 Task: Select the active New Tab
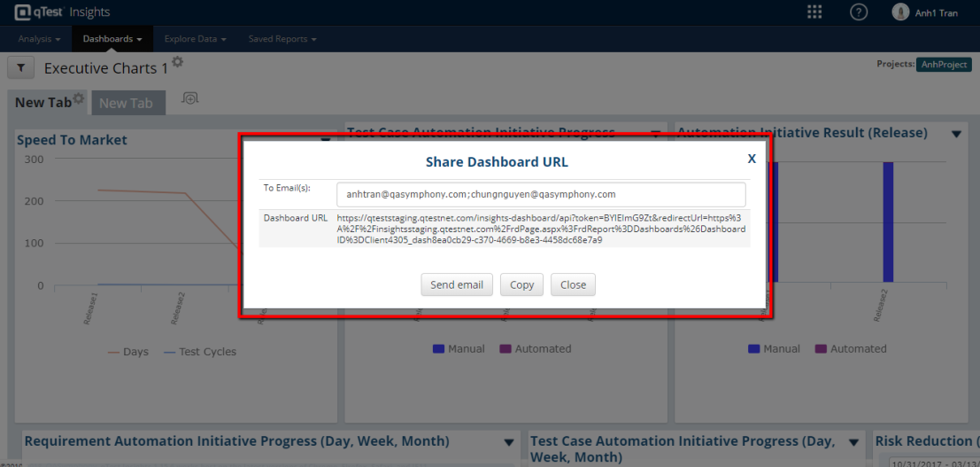coord(43,103)
